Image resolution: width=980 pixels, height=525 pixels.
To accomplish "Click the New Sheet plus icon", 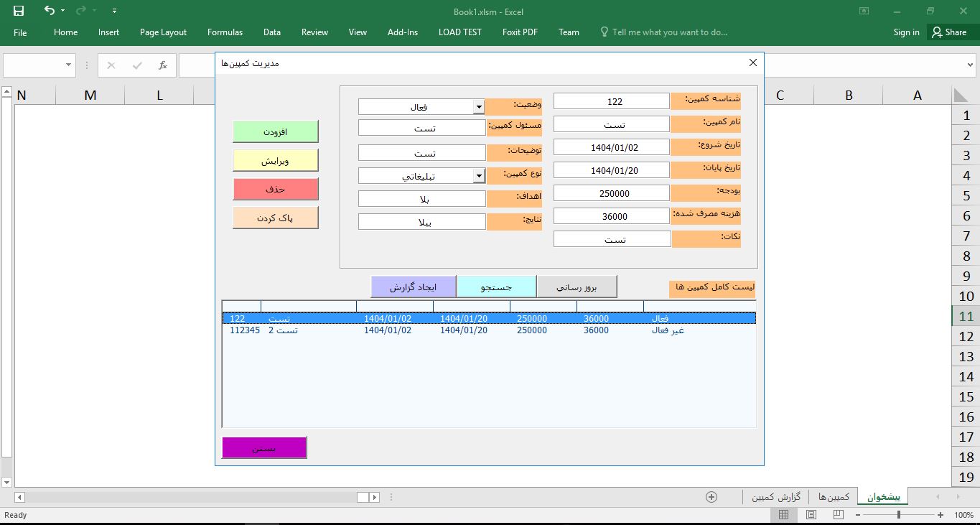I will tap(711, 497).
